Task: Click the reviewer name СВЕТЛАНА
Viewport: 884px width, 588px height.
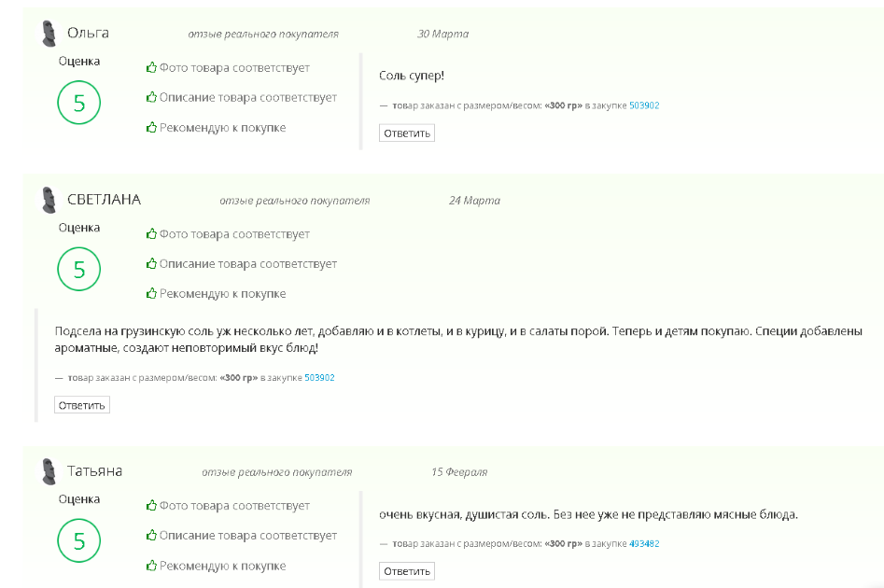Action: [x=104, y=200]
